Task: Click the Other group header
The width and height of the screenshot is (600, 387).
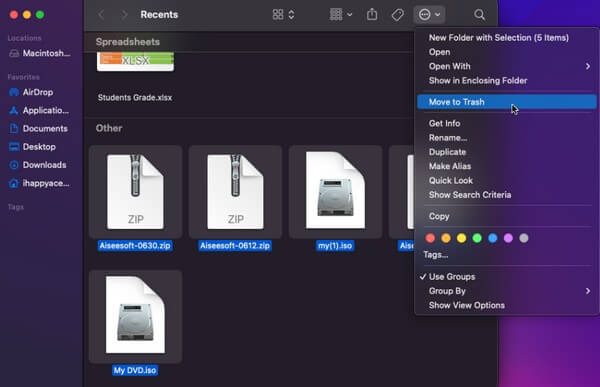Action: (109, 128)
